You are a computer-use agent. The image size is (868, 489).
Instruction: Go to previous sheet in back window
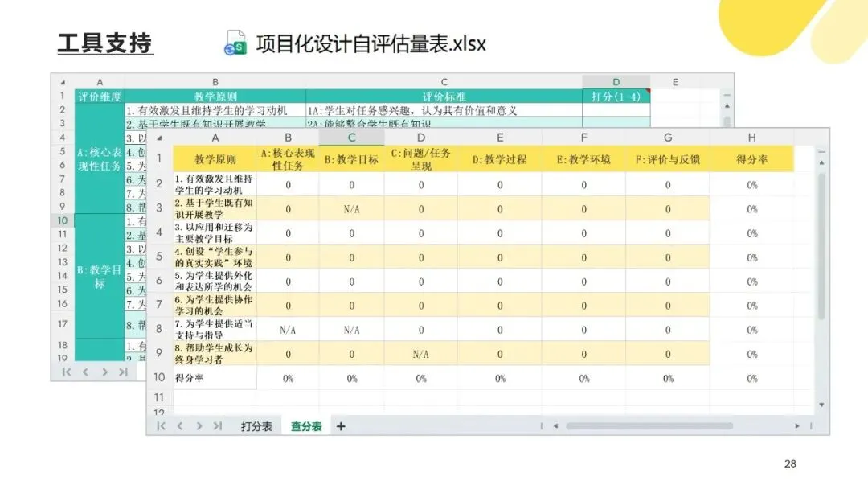(85, 372)
